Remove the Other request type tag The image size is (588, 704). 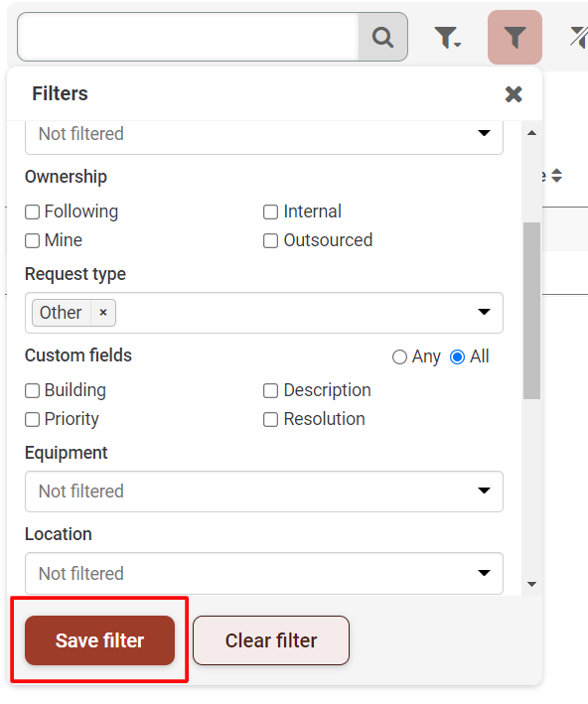click(x=103, y=313)
